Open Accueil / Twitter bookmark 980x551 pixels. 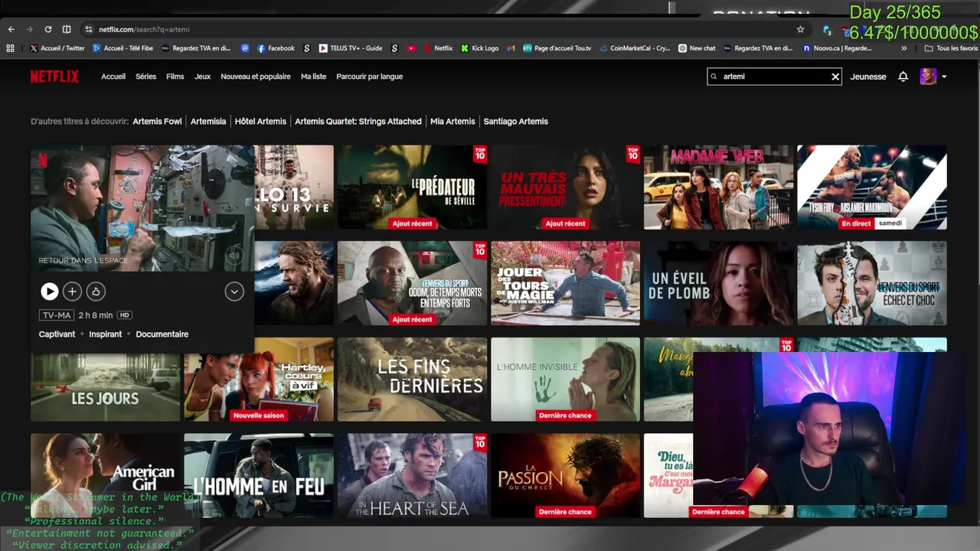(57, 48)
